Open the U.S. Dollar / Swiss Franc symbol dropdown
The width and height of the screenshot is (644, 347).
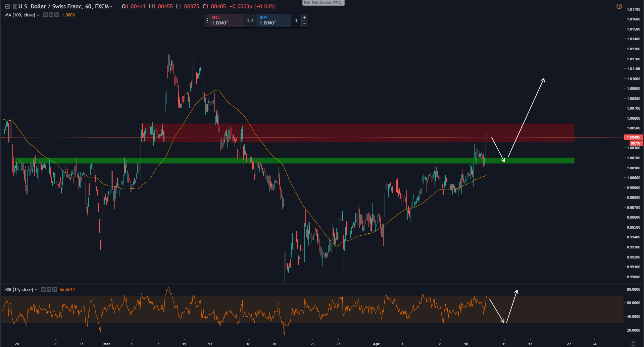111,6
